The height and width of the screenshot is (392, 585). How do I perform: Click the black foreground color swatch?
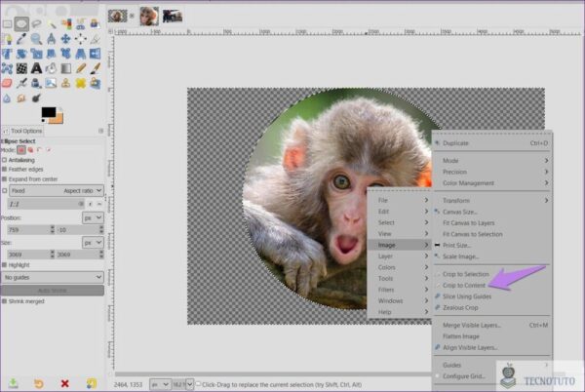click(x=49, y=112)
